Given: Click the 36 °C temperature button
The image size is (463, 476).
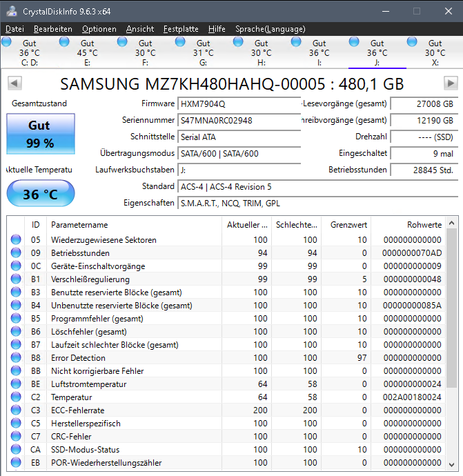Looking at the screenshot, I should 41,194.
